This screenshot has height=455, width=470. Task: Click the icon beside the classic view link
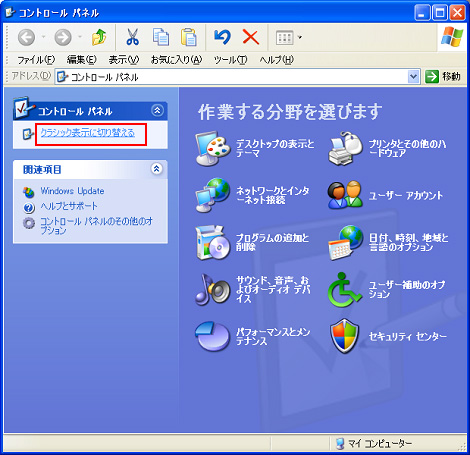click(28, 134)
